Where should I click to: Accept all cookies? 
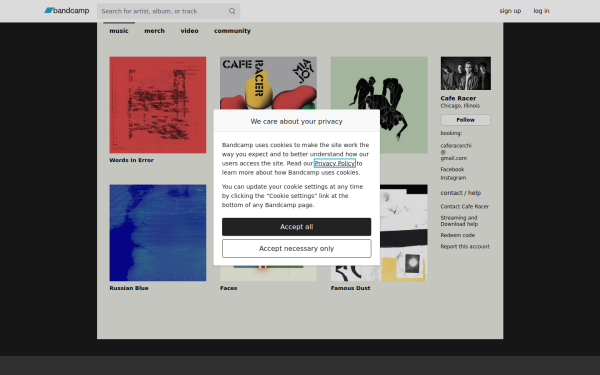[x=297, y=227]
